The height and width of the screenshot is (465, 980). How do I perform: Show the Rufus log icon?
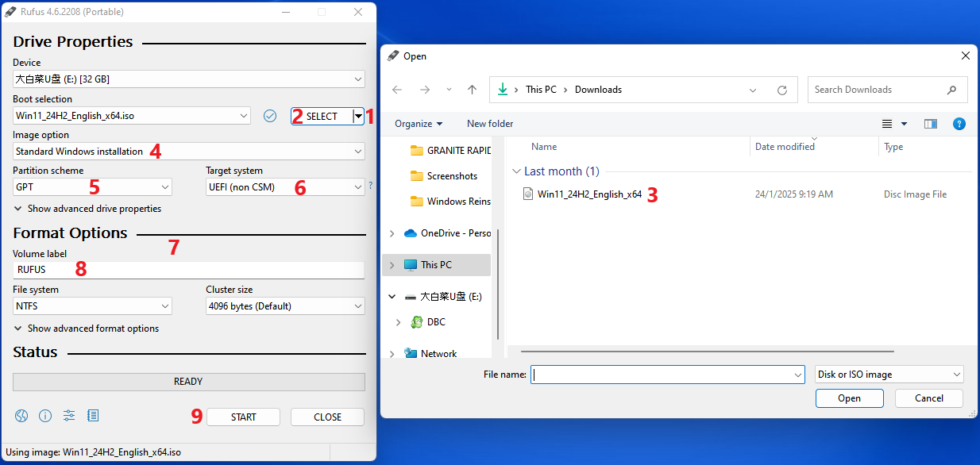pos(93,416)
